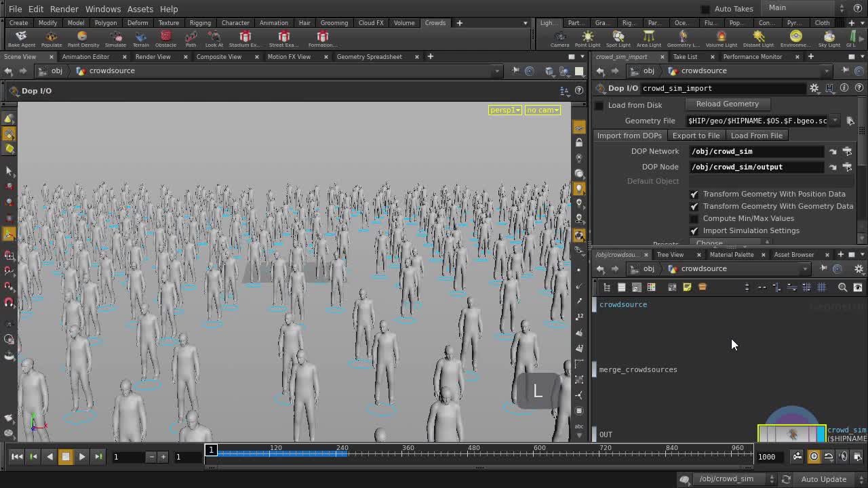This screenshot has width=868, height=488.
Task: Toggle the Load from Disk checkbox
Action: tap(599, 105)
